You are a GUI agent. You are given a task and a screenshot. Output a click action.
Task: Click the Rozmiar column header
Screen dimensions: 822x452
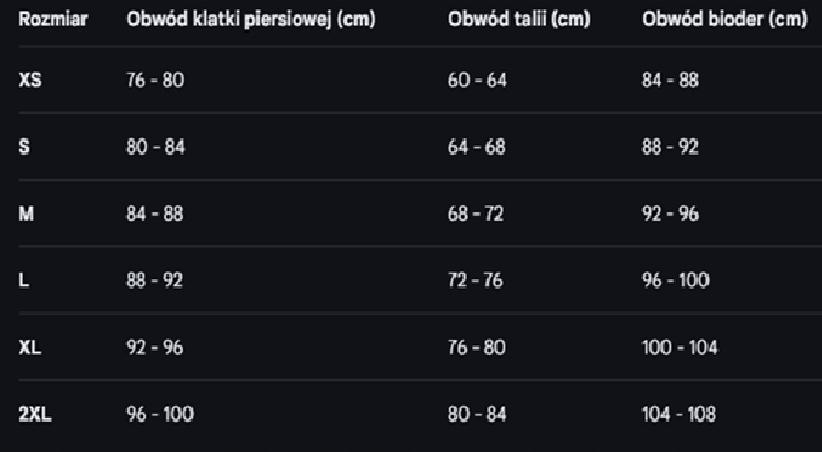tap(53, 19)
